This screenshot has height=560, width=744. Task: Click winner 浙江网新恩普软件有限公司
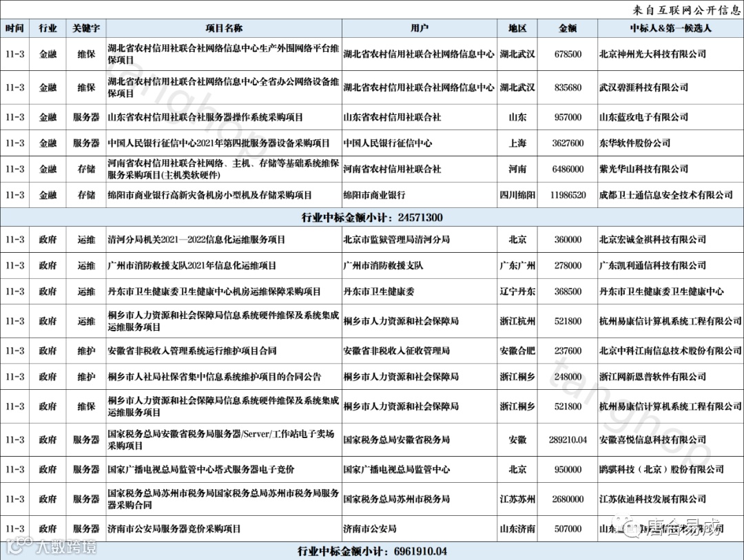coord(652,377)
